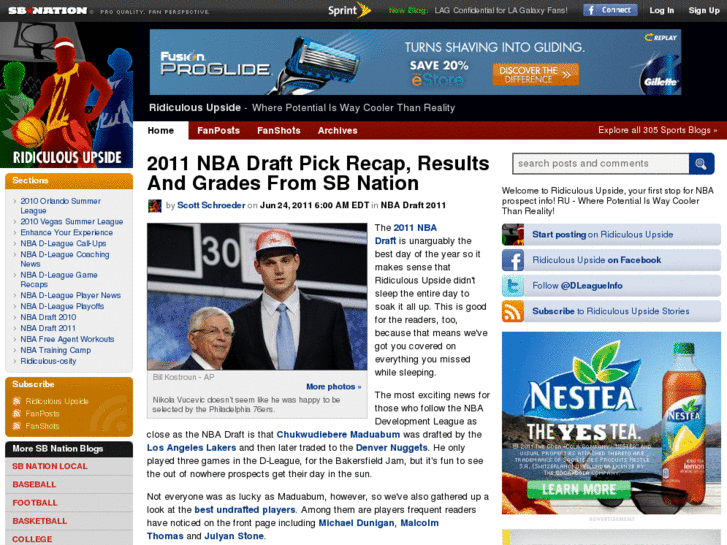Image resolution: width=727 pixels, height=545 pixels.
Task: Click Start posting on Ridiculous Upside
Action: point(602,234)
